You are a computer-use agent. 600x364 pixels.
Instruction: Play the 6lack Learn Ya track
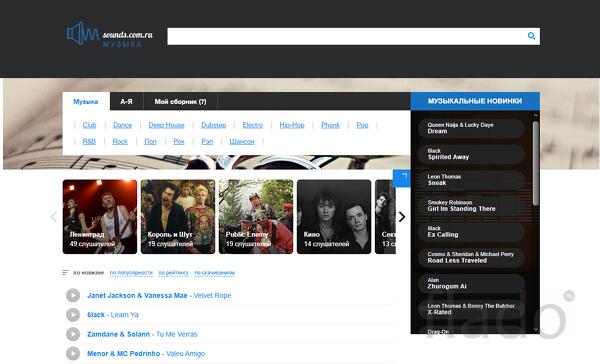(73, 315)
